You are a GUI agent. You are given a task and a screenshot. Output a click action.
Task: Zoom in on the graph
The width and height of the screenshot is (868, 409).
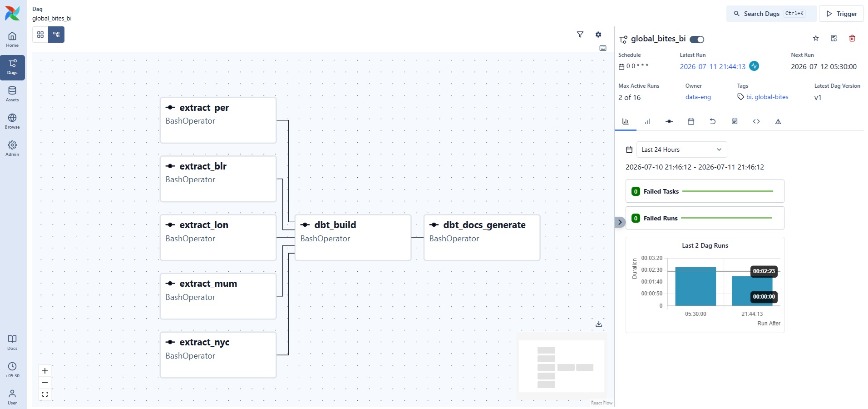click(x=45, y=371)
